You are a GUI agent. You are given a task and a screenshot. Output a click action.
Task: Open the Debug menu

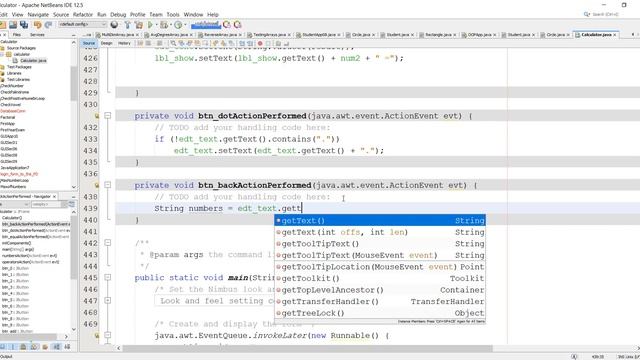[118, 14]
